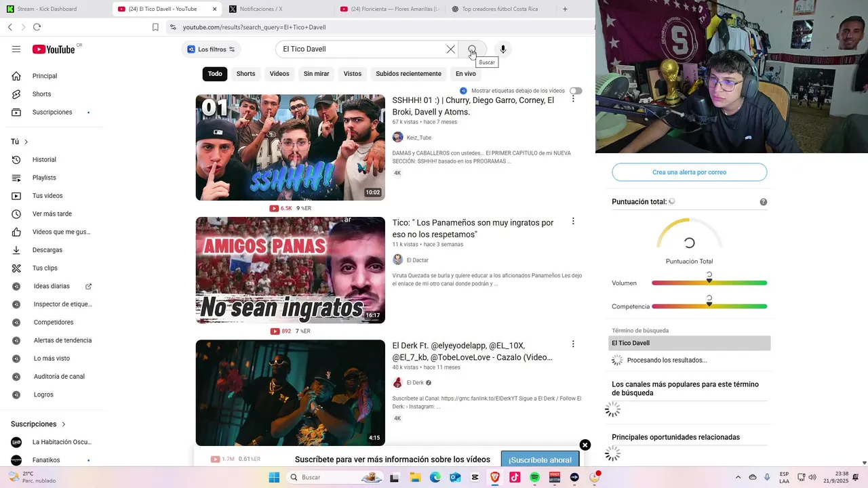Click the No sean ingratos thumbnail
868x488 pixels.
click(x=290, y=270)
